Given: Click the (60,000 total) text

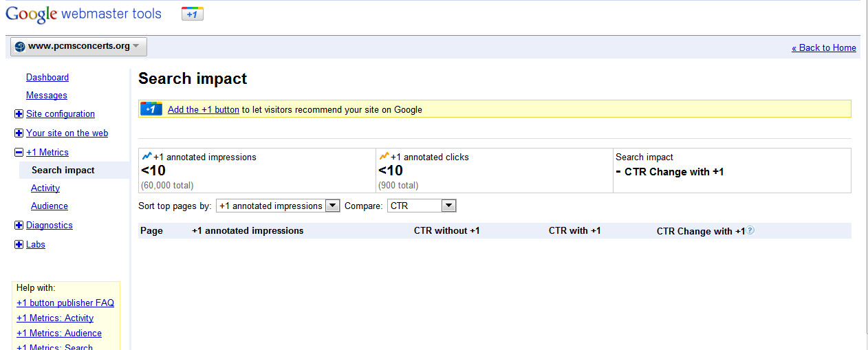Looking at the screenshot, I should [x=167, y=186].
